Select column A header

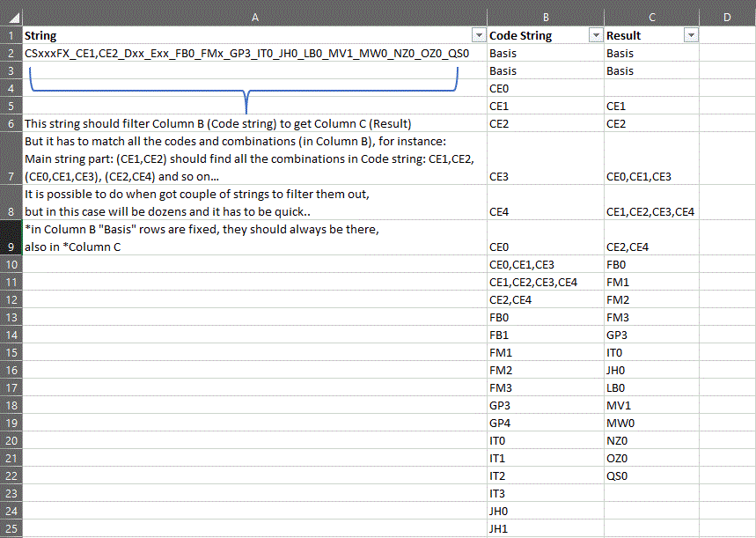255,18
